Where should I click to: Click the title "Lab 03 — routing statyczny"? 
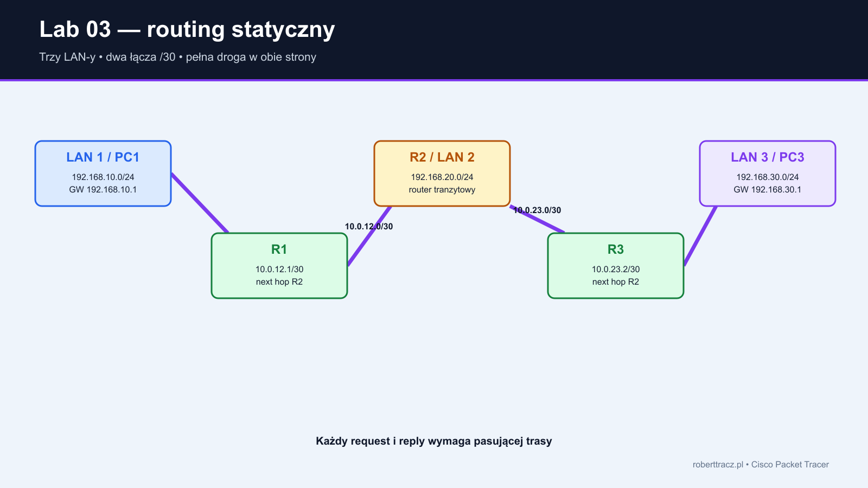click(187, 30)
